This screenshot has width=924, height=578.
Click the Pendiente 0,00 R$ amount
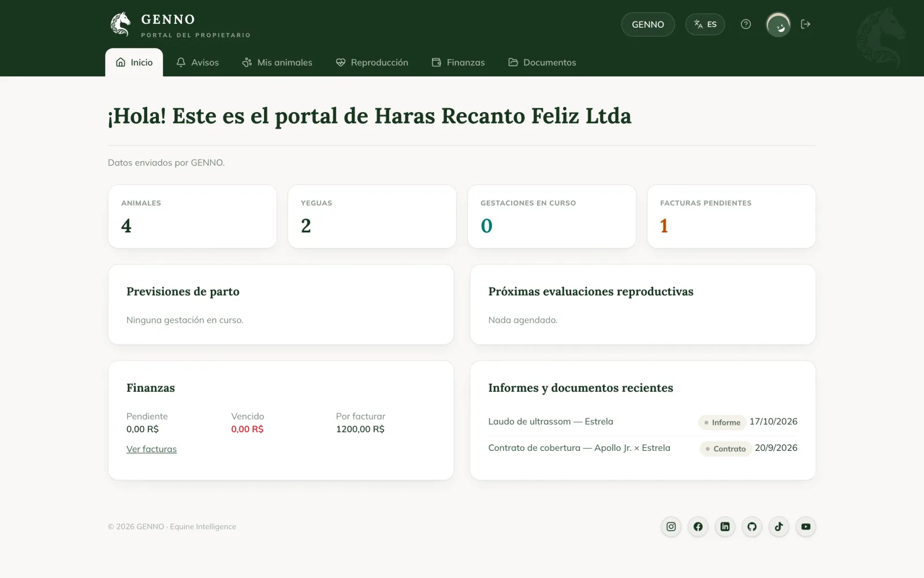point(143,429)
